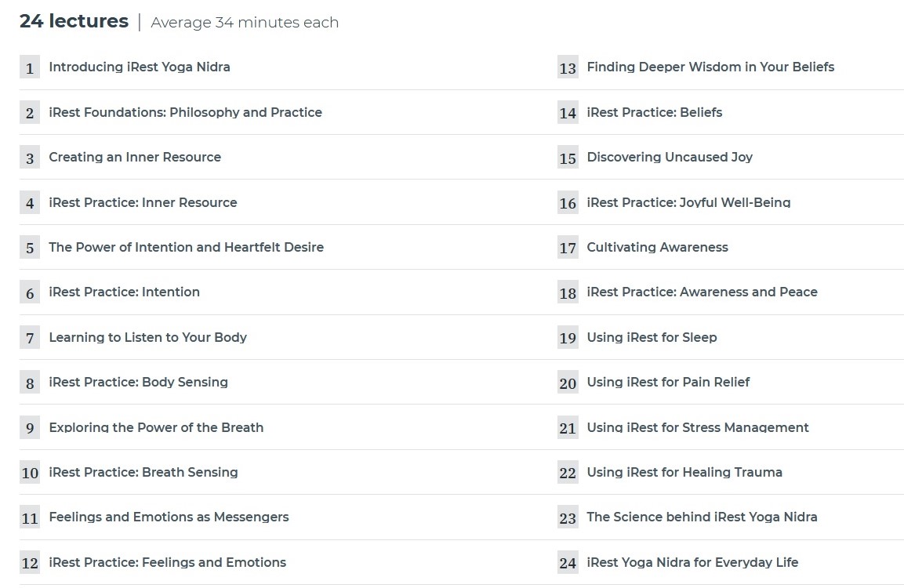The width and height of the screenshot is (904, 588).
Task: Select Feelings and Emotions as Messengers
Action: pos(169,517)
